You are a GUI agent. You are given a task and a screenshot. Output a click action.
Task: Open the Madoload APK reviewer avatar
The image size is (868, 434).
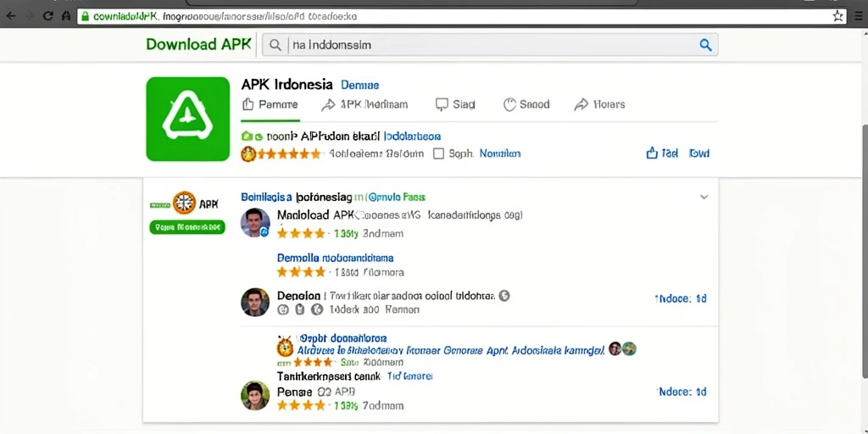pos(254,223)
